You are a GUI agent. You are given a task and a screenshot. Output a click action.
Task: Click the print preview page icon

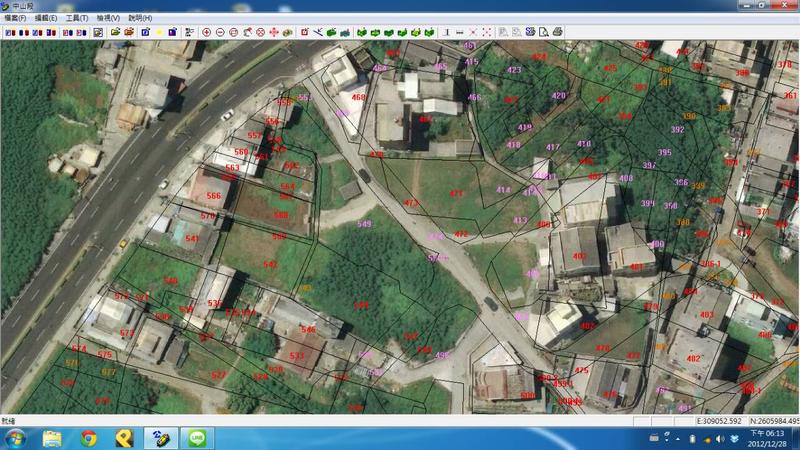(x=544, y=32)
